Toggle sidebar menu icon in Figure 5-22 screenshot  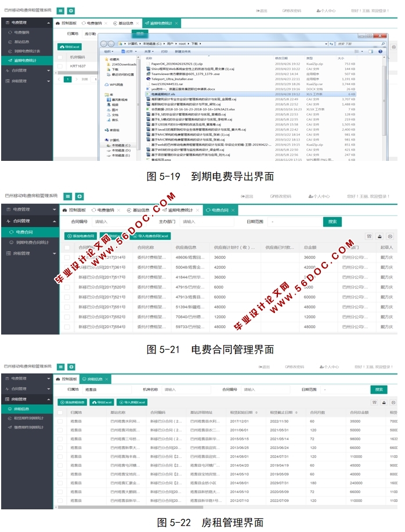click(x=61, y=367)
